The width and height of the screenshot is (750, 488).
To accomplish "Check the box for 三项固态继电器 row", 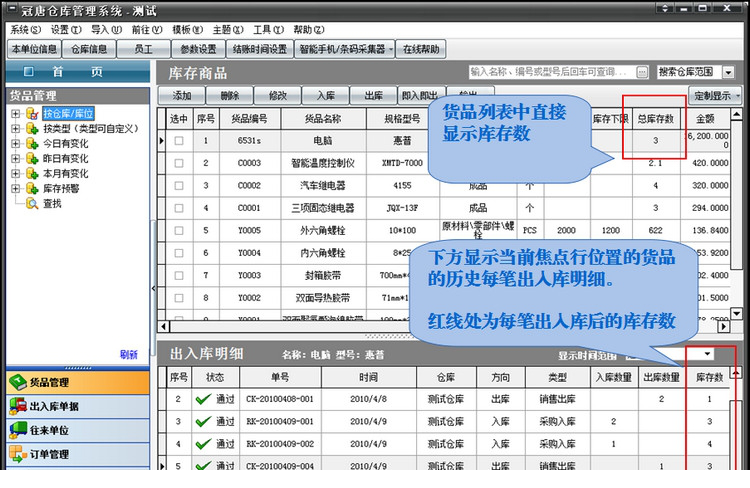I will (x=179, y=208).
